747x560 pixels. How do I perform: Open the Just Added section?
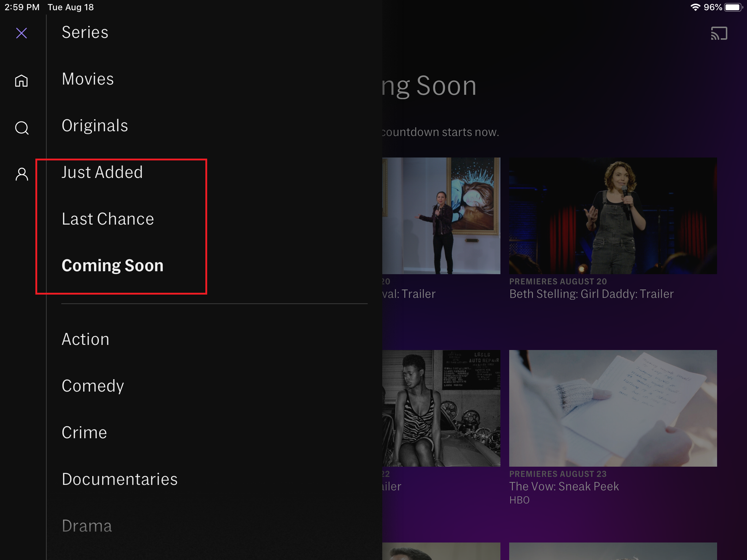click(102, 172)
